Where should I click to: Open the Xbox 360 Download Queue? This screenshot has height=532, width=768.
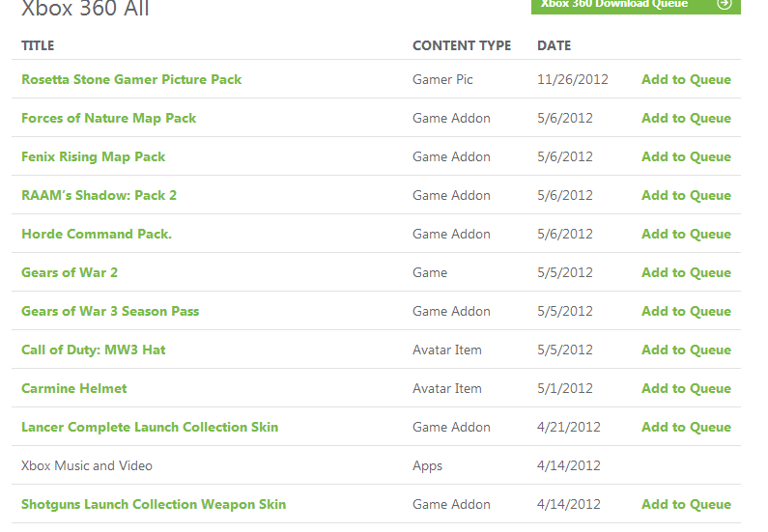(x=636, y=6)
